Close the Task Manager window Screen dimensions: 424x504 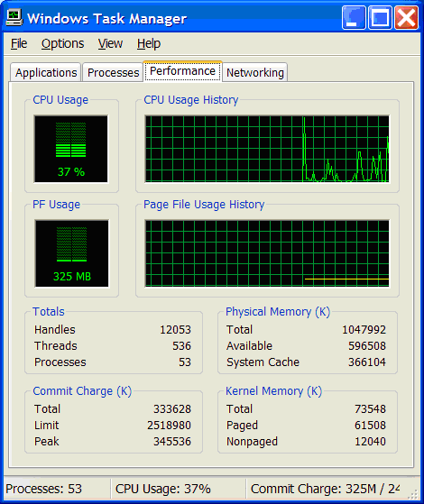[x=406, y=18]
